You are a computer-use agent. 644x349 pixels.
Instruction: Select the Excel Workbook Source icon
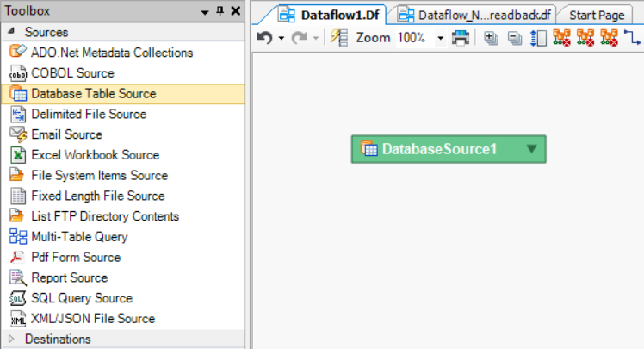pos(17,155)
